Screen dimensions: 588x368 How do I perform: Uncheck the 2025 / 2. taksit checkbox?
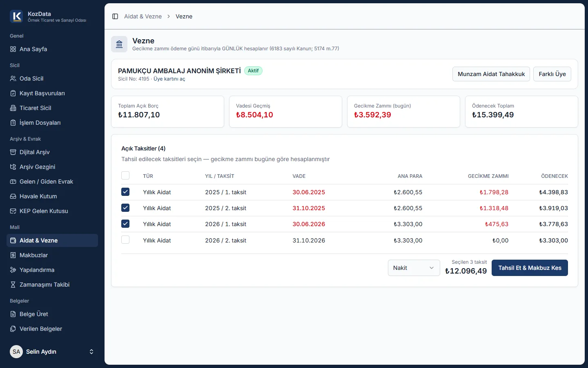coord(125,208)
